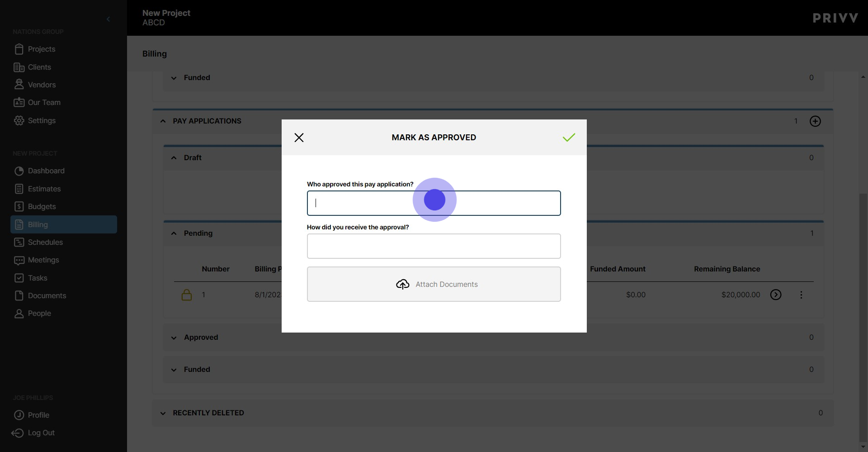Click the Dashboard pie chart icon
868x452 pixels.
(19, 171)
